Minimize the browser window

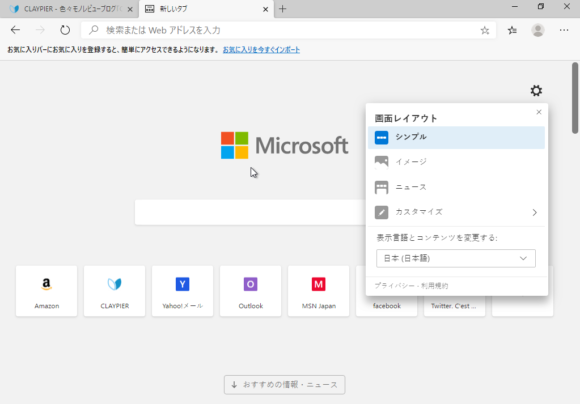click(515, 7)
